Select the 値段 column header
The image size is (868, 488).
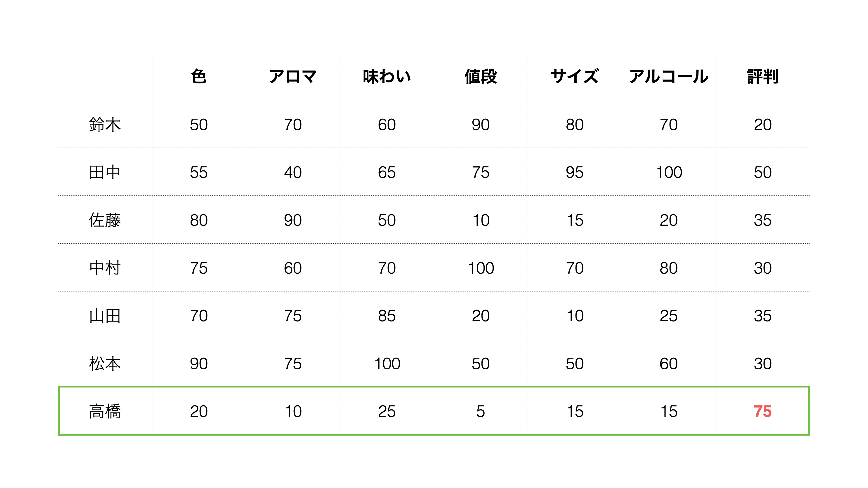pyautogui.click(x=481, y=76)
